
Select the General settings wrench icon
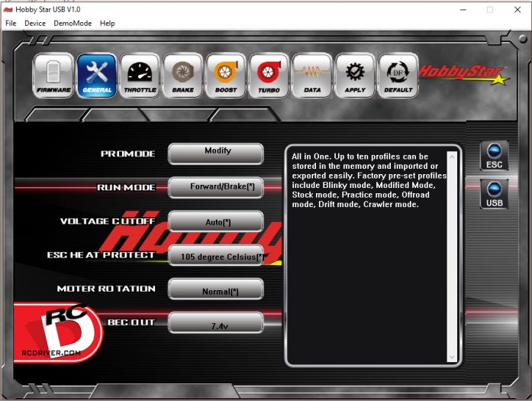pyautogui.click(x=97, y=76)
